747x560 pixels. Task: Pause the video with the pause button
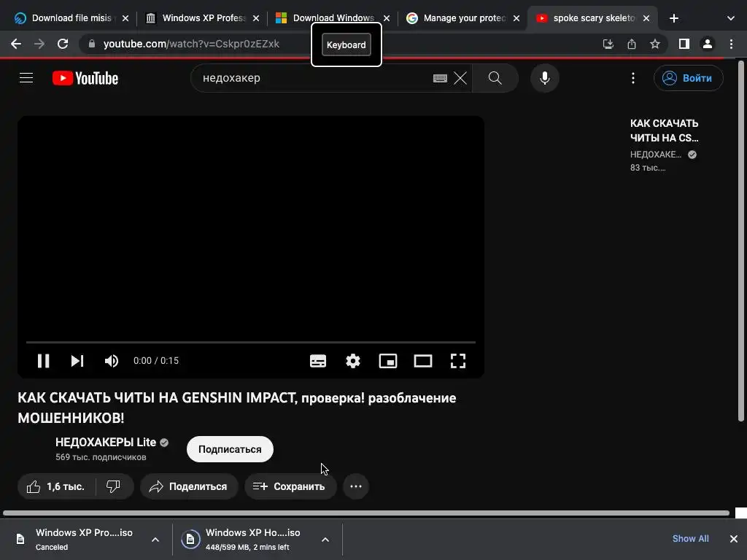coord(43,361)
